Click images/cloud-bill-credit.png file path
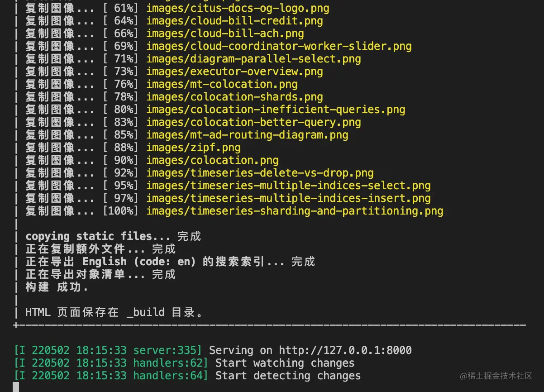544x392 pixels. [234, 21]
